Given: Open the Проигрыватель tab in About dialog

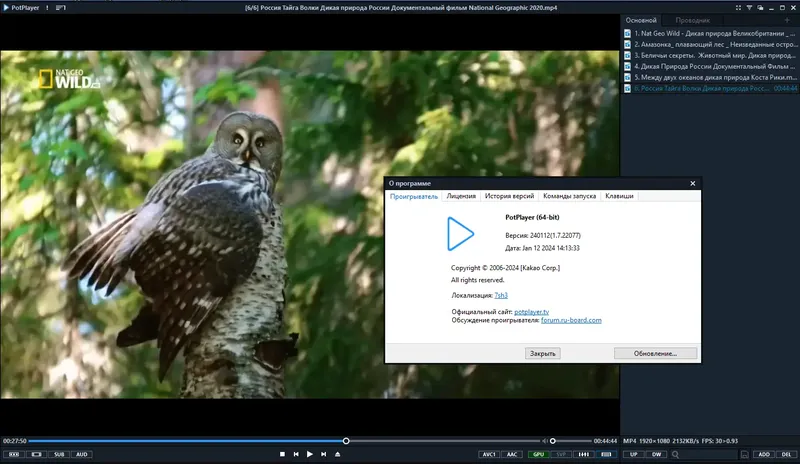Looking at the screenshot, I should [x=414, y=196].
